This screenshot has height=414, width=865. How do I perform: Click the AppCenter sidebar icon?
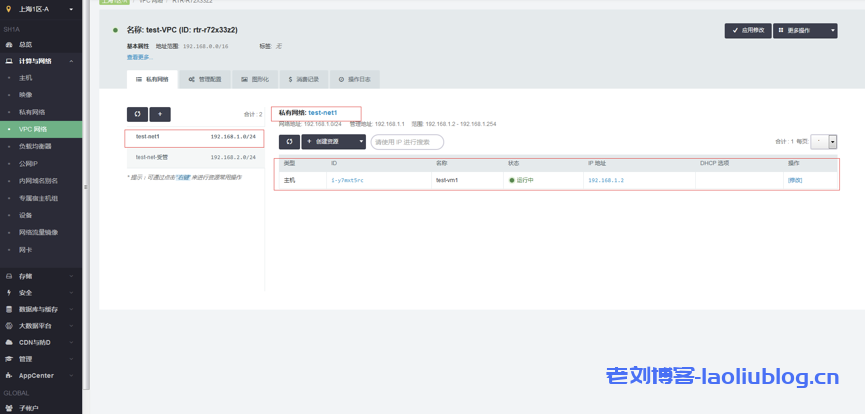pos(9,375)
